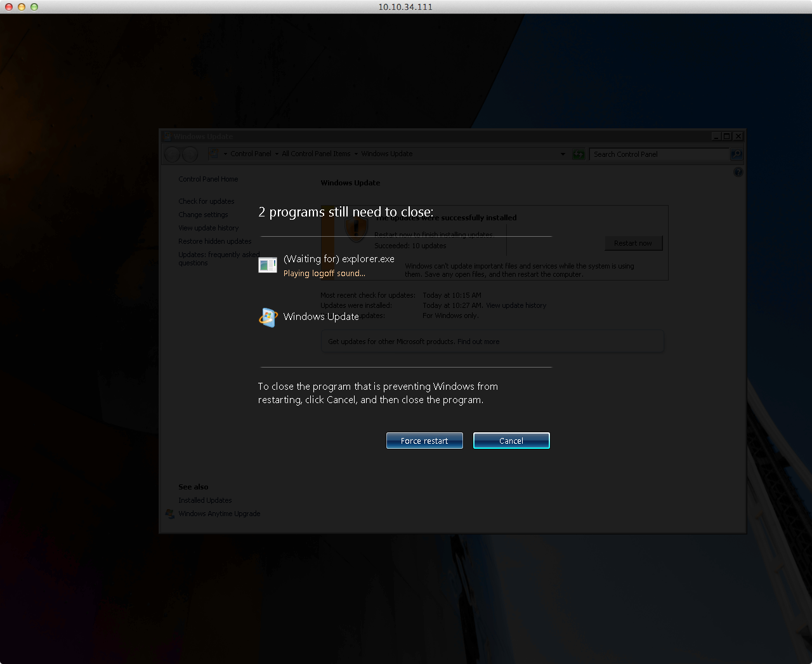
Task: Click the red close button in Mac title bar
Action: (9, 7)
